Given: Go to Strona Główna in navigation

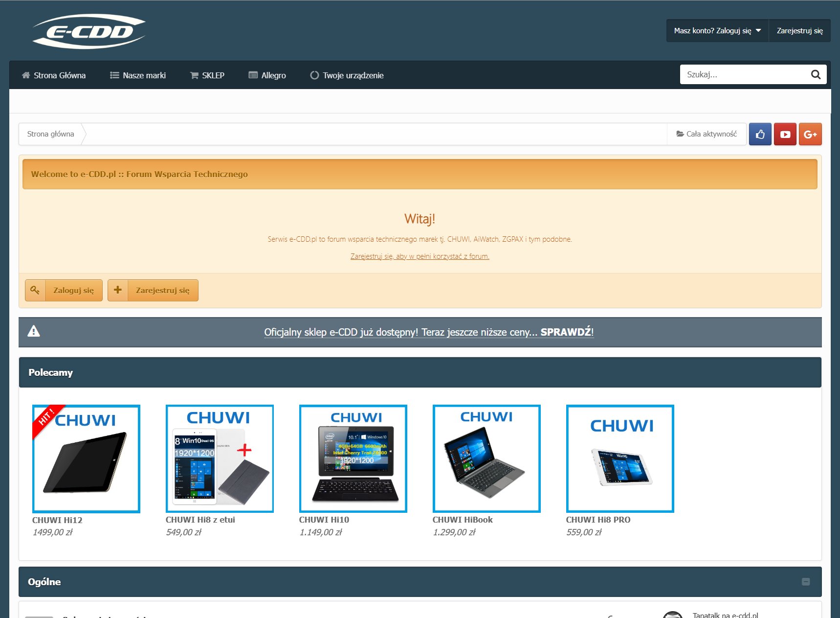Looking at the screenshot, I should [54, 75].
